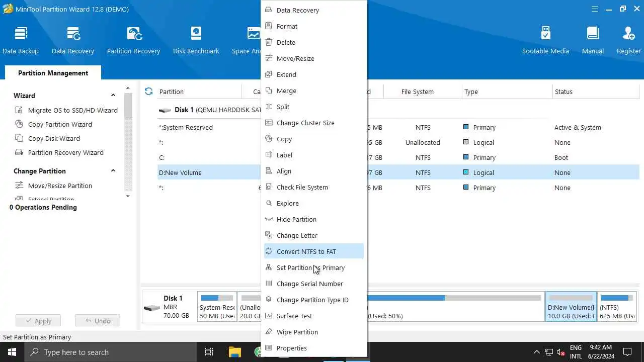Image resolution: width=644 pixels, height=362 pixels.
Task: Refresh the partition list icon
Action: pyautogui.click(x=148, y=91)
